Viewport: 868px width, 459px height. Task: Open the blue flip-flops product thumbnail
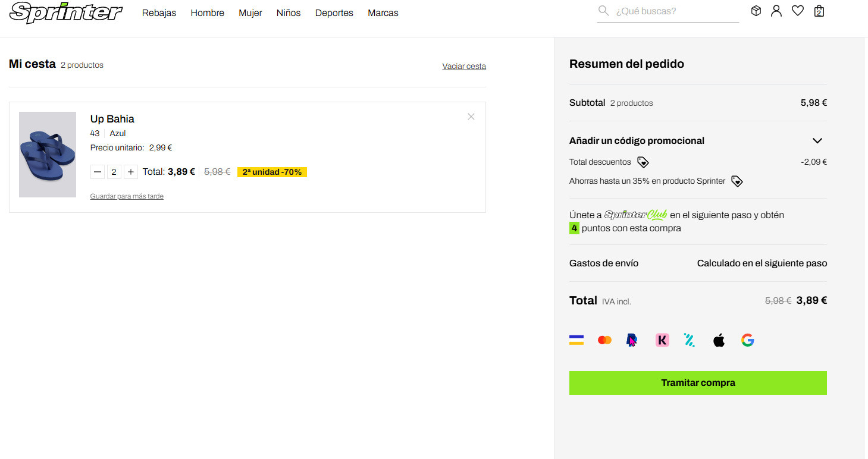point(48,155)
